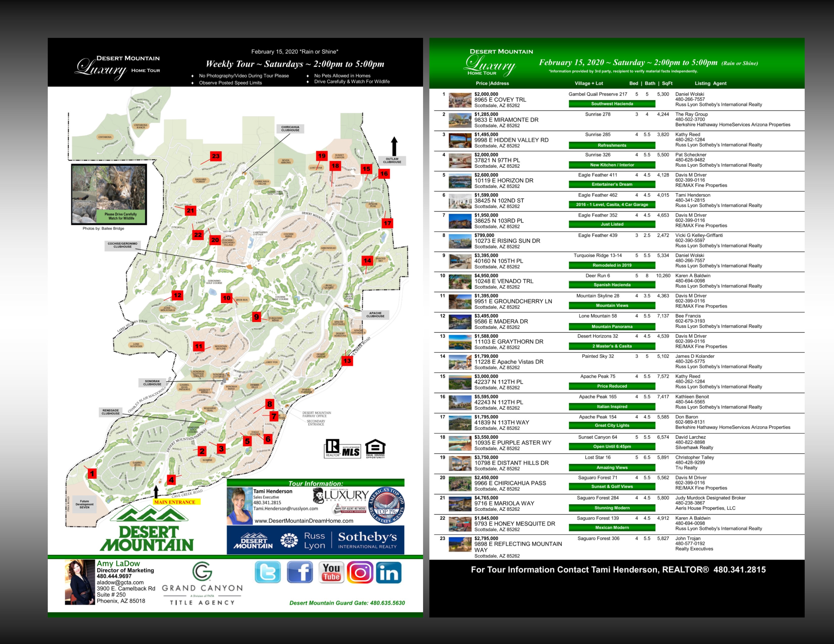Click the Renegade Clubhouse map label

(111, 412)
